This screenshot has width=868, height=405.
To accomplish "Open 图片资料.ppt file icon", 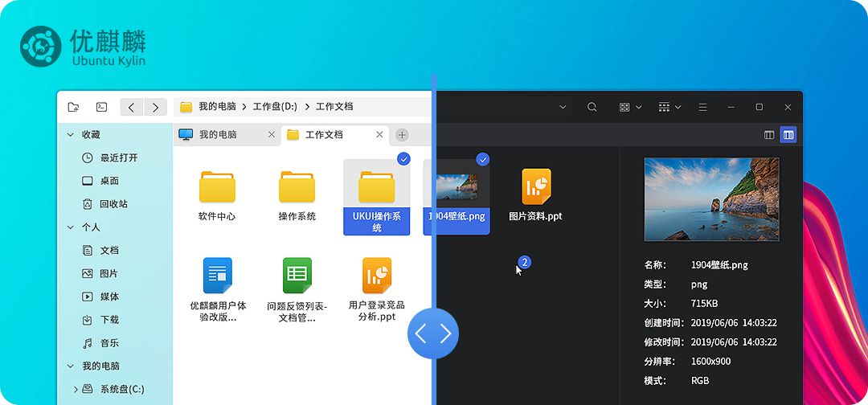I will tap(536, 187).
